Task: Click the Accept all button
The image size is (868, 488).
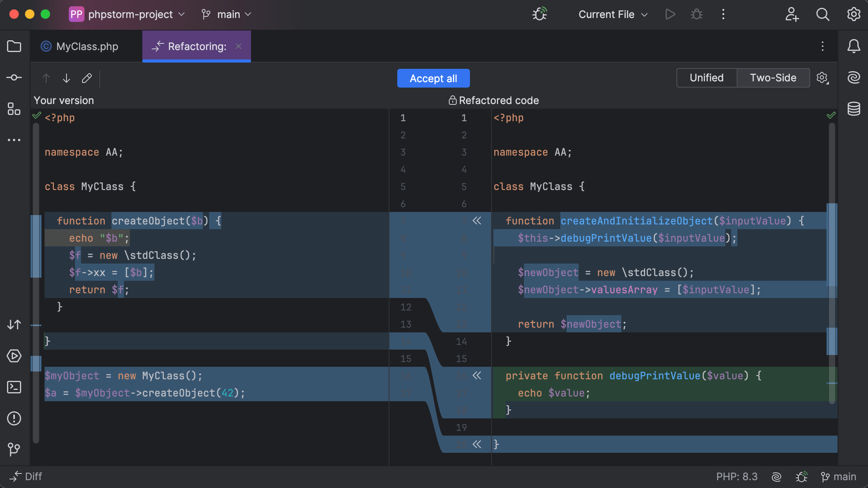Action: click(433, 78)
